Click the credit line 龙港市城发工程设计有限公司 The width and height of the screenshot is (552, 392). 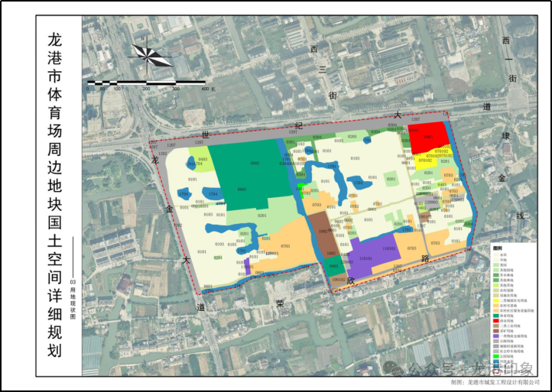[x=503, y=382]
